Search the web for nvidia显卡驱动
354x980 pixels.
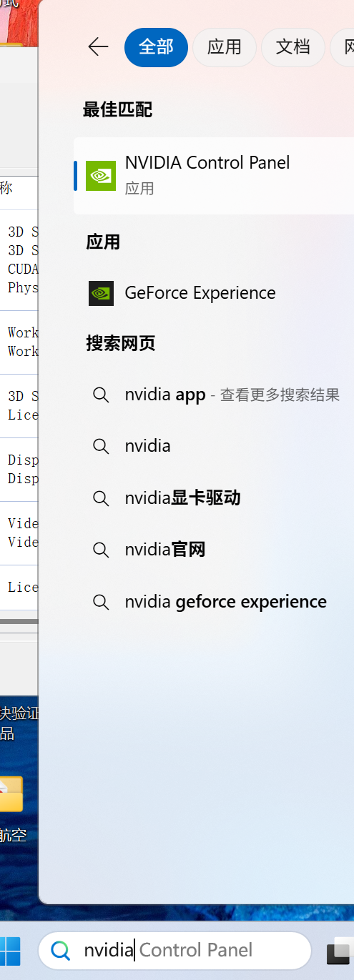[x=214, y=498]
